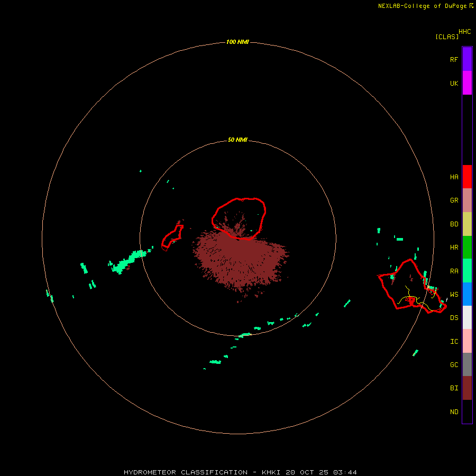Click the UK legend label
Viewport: 476px width, 476px height.
(454, 83)
